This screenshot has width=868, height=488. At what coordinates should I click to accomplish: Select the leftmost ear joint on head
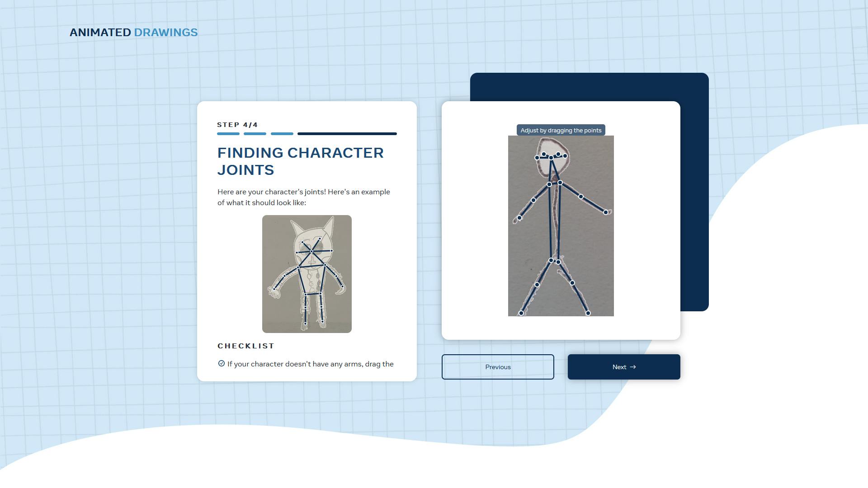click(537, 158)
